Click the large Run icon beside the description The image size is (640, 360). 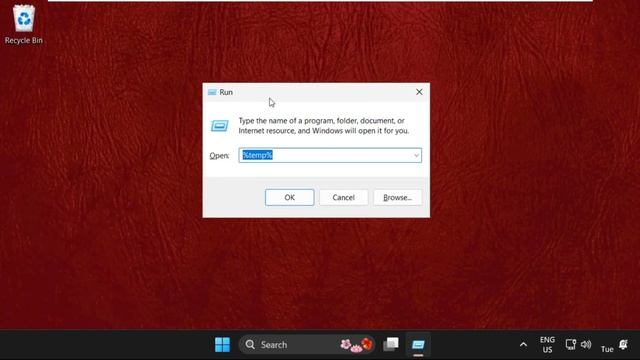(220, 126)
